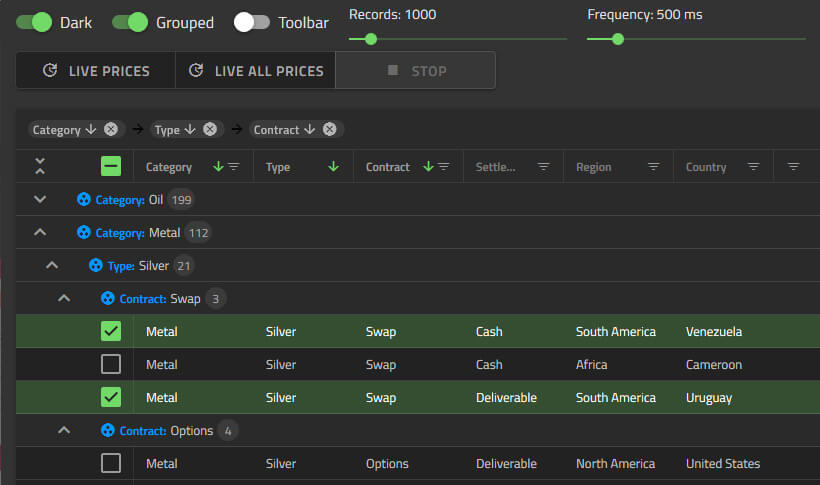Viewport: 820px width, 485px height.
Task: Uncheck the Venezuela row checkbox
Action: 111,331
